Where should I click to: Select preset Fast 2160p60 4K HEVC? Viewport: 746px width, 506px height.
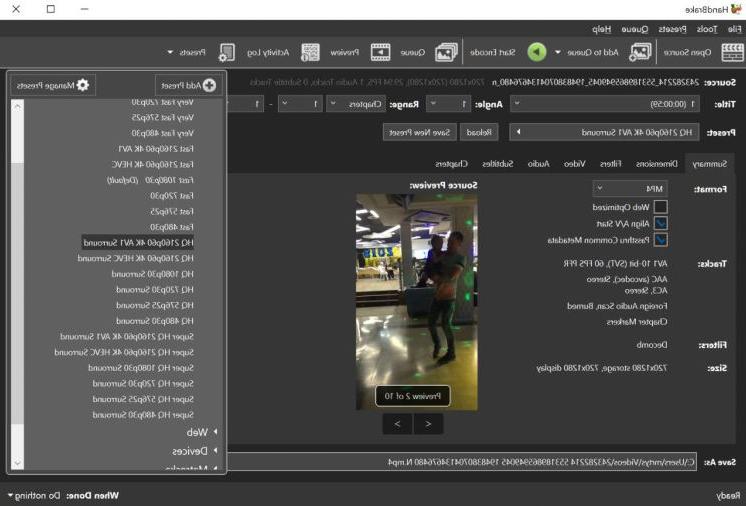152,165
